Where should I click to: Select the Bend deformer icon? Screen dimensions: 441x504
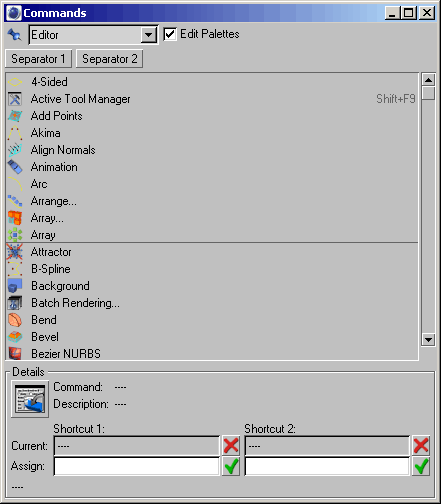[15, 320]
